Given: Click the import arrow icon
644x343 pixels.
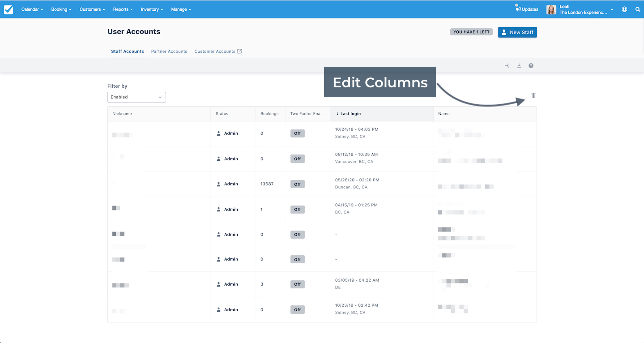Looking at the screenshot, I should [x=507, y=65].
